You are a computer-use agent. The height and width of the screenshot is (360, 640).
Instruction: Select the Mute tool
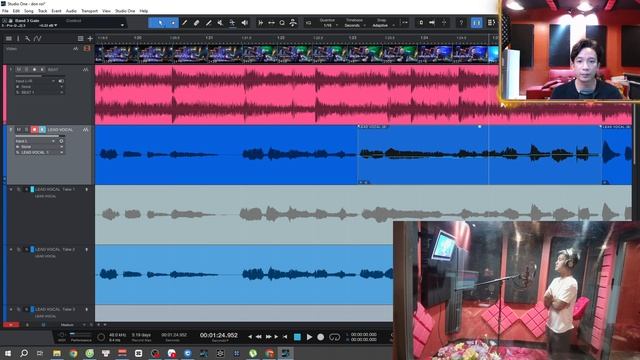(x=220, y=23)
